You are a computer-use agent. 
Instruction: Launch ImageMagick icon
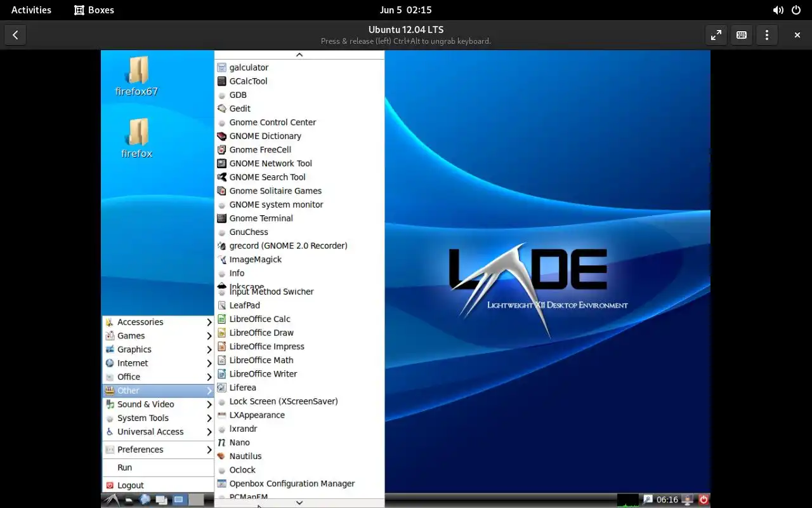click(x=221, y=259)
